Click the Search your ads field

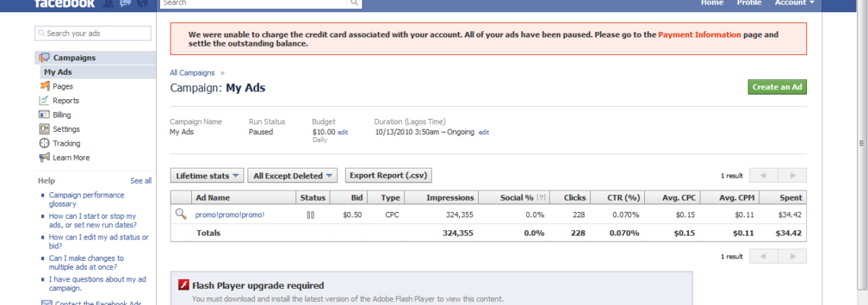point(93,34)
